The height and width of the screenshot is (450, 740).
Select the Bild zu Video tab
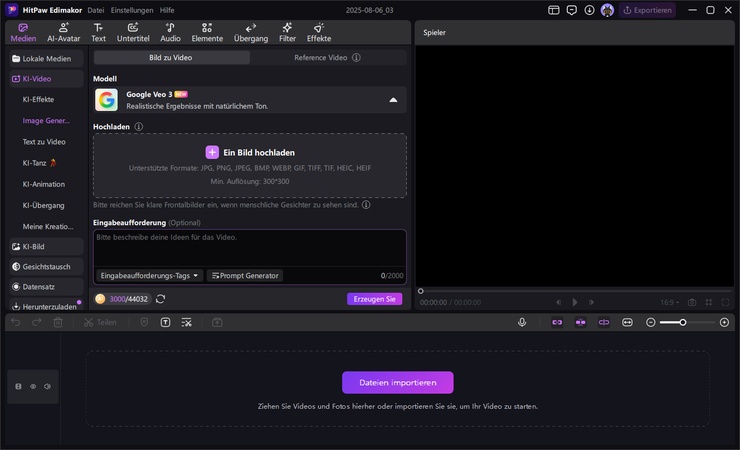tap(171, 58)
